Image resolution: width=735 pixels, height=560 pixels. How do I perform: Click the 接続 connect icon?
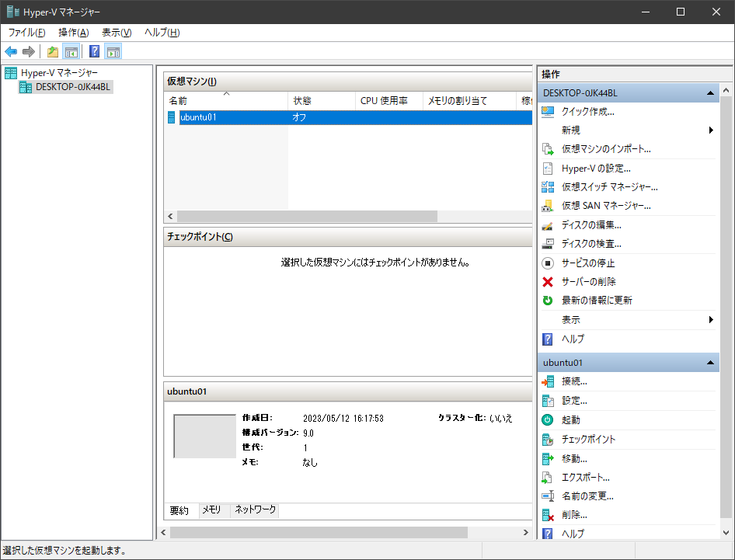pyautogui.click(x=548, y=381)
